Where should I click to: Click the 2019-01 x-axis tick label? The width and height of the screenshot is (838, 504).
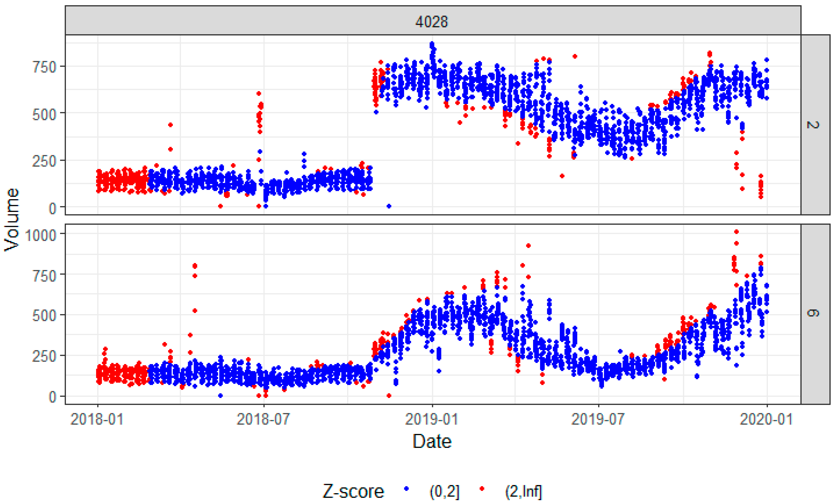click(x=431, y=419)
